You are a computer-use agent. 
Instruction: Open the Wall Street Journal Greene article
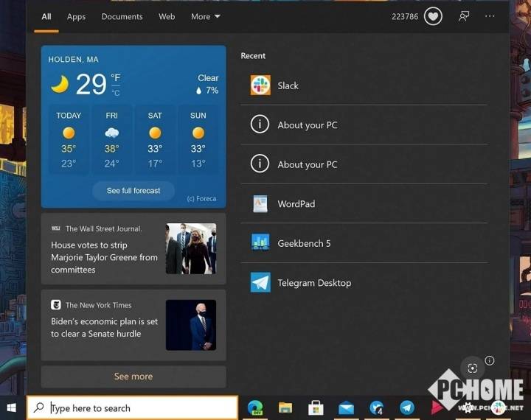pos(133,249)
